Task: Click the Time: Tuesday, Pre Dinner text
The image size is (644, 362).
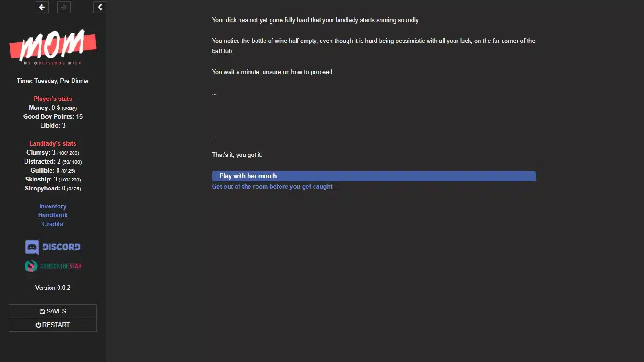Action: tap(53, 81)
